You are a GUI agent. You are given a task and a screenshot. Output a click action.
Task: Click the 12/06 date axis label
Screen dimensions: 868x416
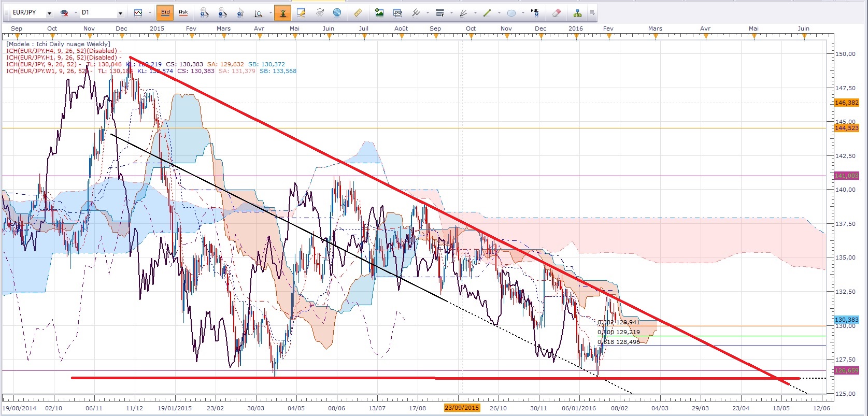822,408
